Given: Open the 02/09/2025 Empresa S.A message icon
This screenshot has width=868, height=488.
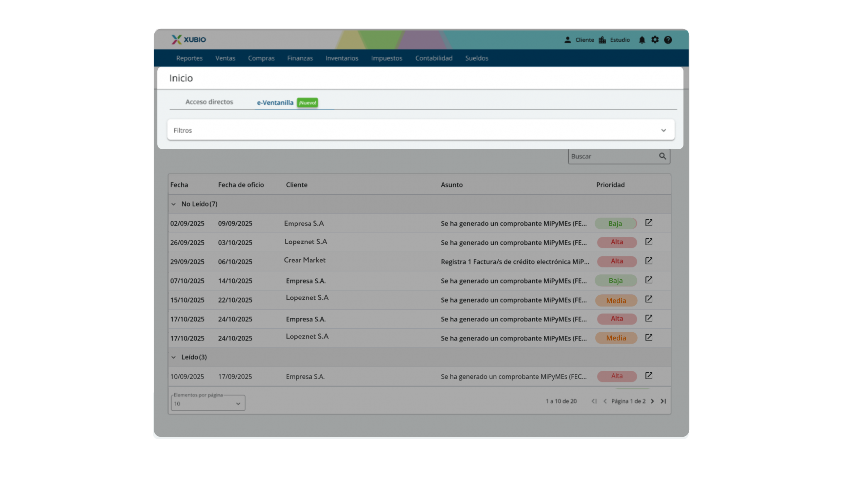Looking at the screenshot, I should (x=648, y=223).
